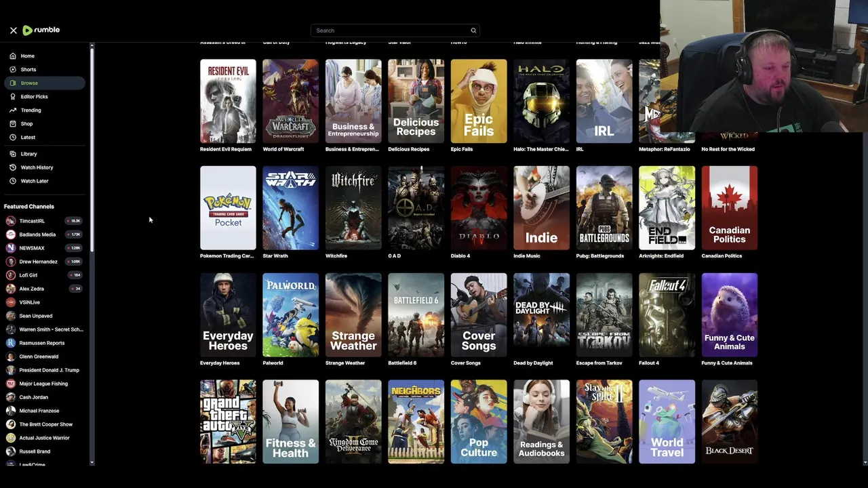
Task: Click the Rumble logo
Action: pos(41,30)
